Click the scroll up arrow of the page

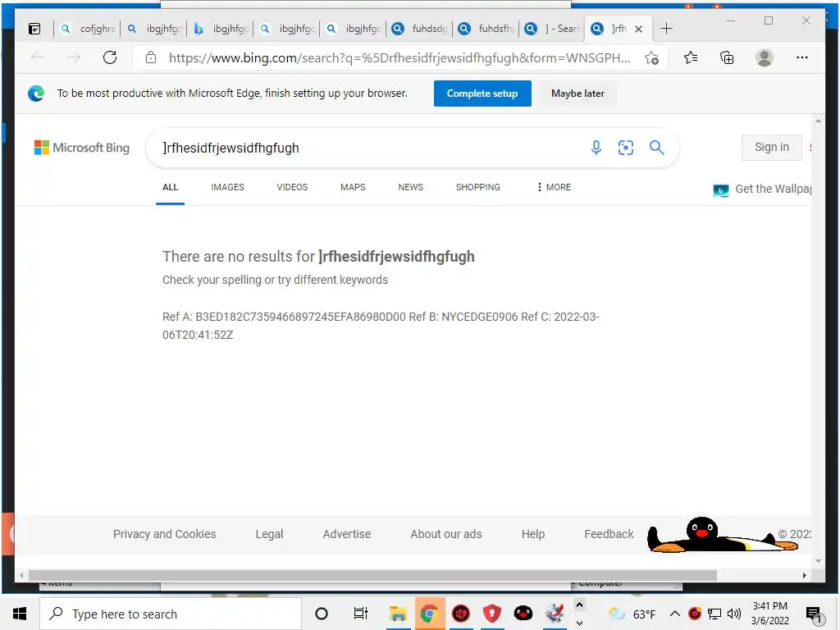(x=818, y=121)
